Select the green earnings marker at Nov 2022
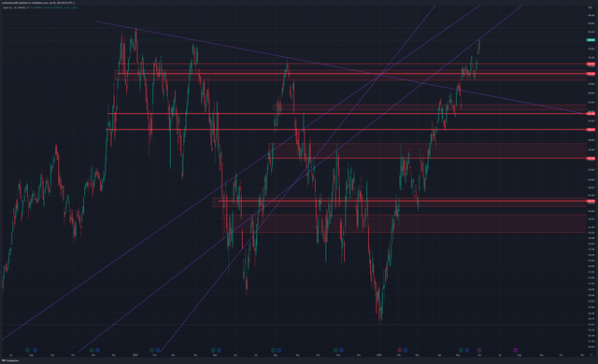 pos(335,350)
